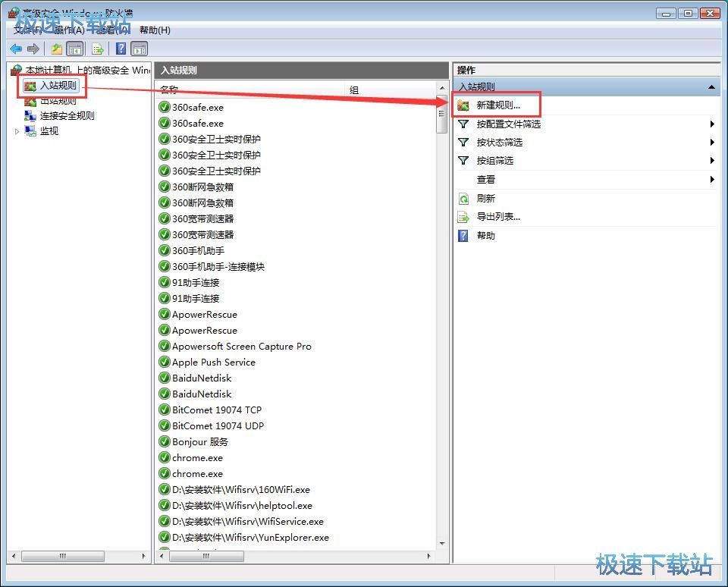Click green check icon of BitComet 19074 TCP
Viewport: 728px width, 587px height.
point(165,410)
